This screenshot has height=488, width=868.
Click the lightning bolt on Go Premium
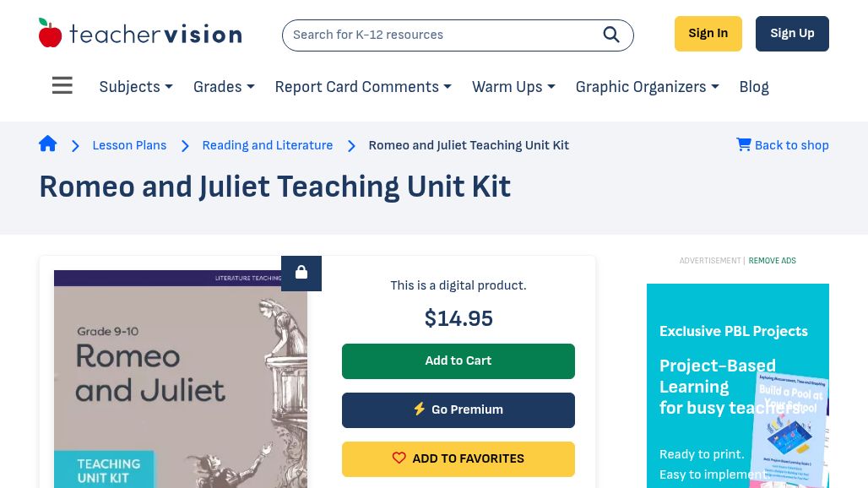pos(419,409)
